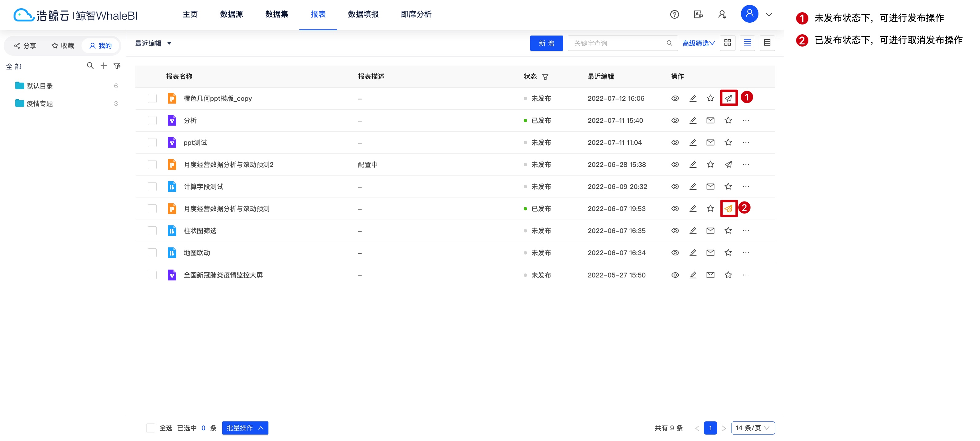Open 批量操作 batch menu
The image size is (980, 441).
245,428
